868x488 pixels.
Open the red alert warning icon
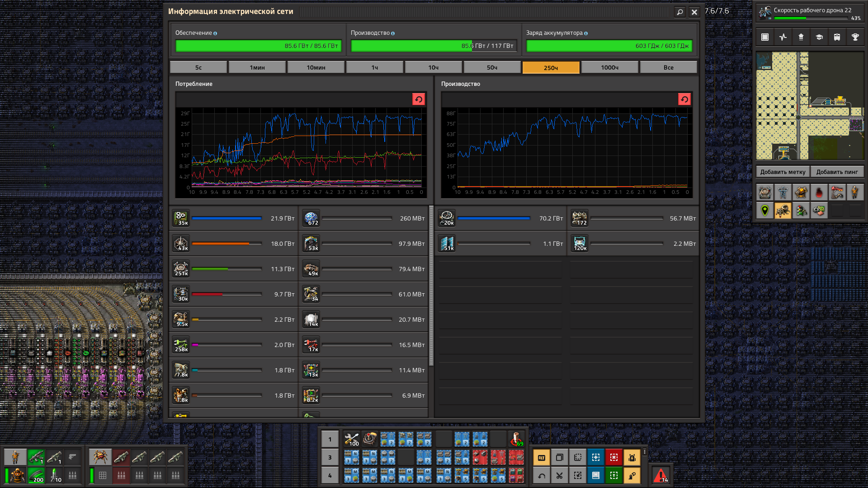click(x=661, y=475)
